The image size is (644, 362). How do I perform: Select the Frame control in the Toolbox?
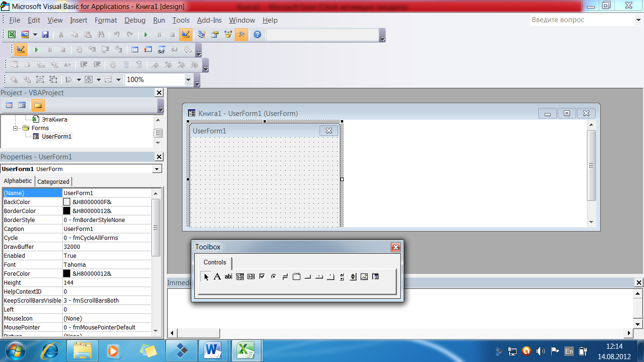[296, 277]
